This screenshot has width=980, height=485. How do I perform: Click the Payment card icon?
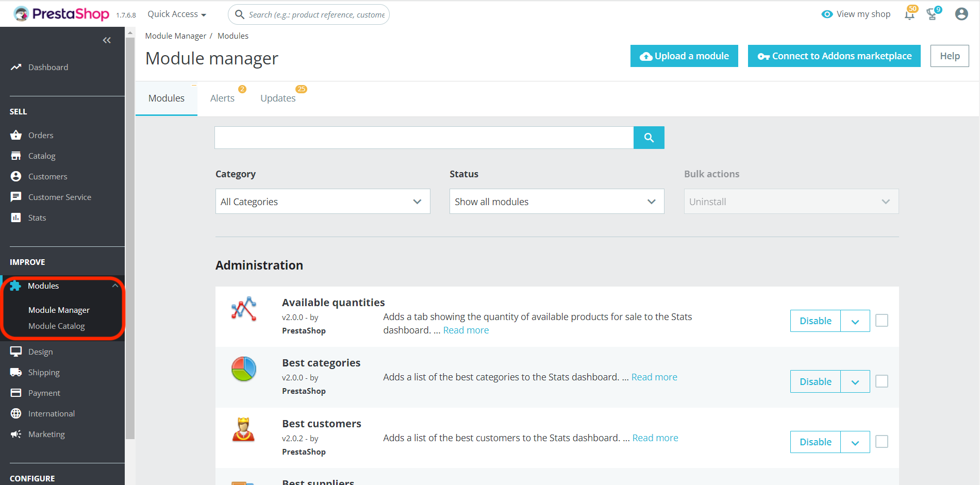16,393
